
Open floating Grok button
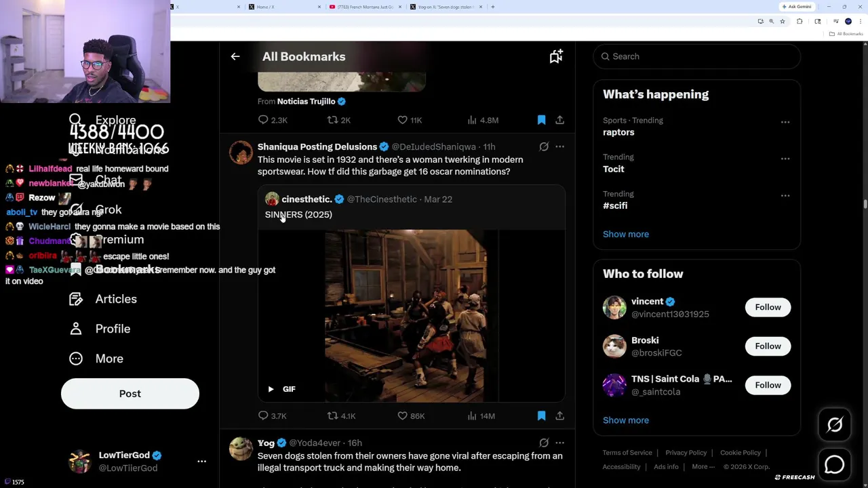point(835,425)
